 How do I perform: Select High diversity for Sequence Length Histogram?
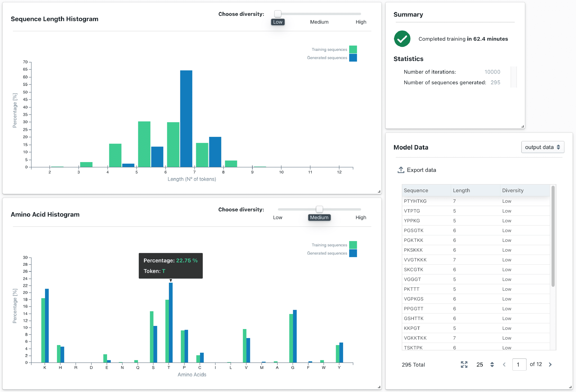point(361,22)
